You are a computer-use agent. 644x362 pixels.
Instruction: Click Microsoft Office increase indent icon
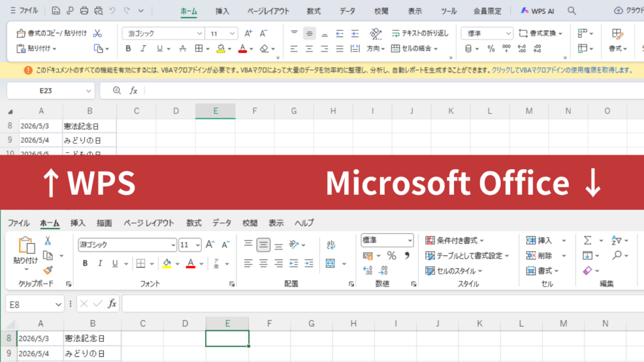tap(309, 263)
